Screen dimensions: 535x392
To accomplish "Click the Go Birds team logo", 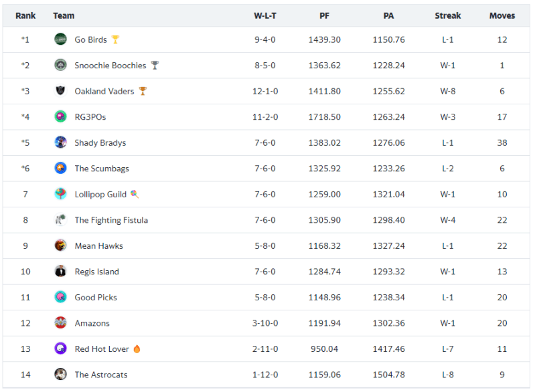I will (x=61, y=39).
